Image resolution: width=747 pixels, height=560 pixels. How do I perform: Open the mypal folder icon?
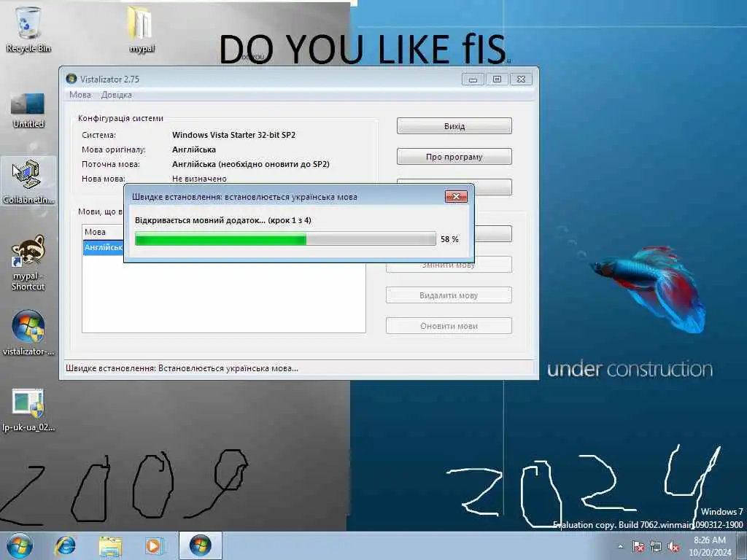(142, 28)
